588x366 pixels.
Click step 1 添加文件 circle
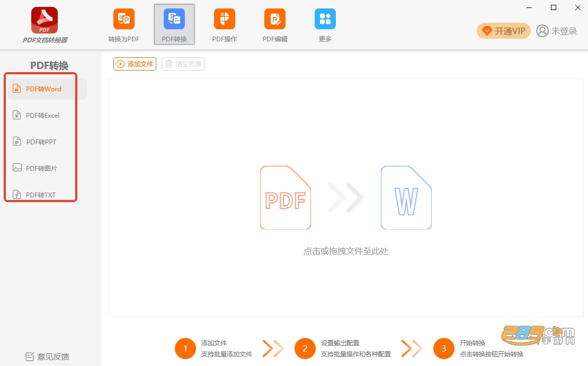coord(185,348)
